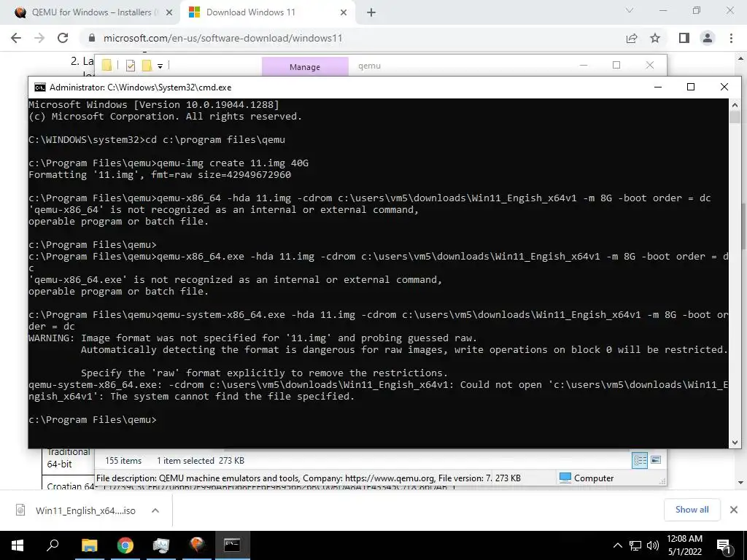Go forward in Chrome
The height and width of the screenshot is (560, 747).
(x=39, y=38)
